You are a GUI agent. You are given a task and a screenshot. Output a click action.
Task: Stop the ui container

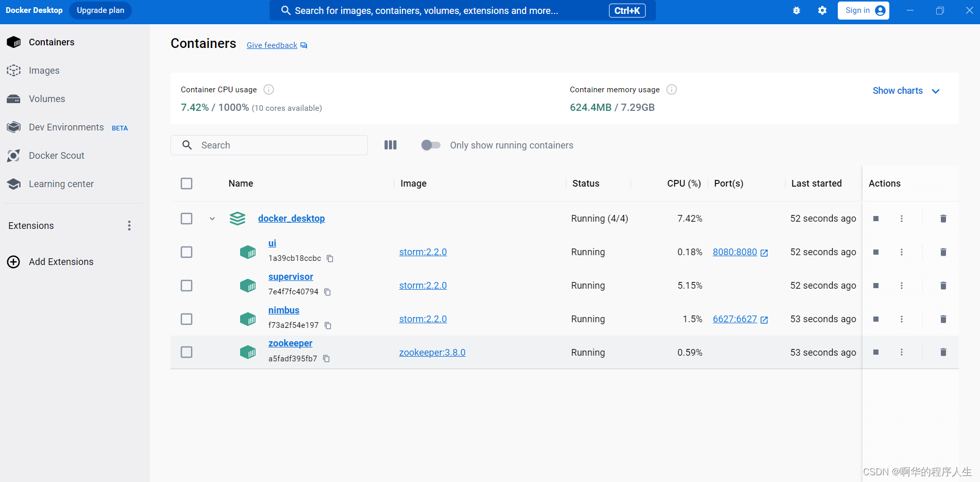(876, 252)
